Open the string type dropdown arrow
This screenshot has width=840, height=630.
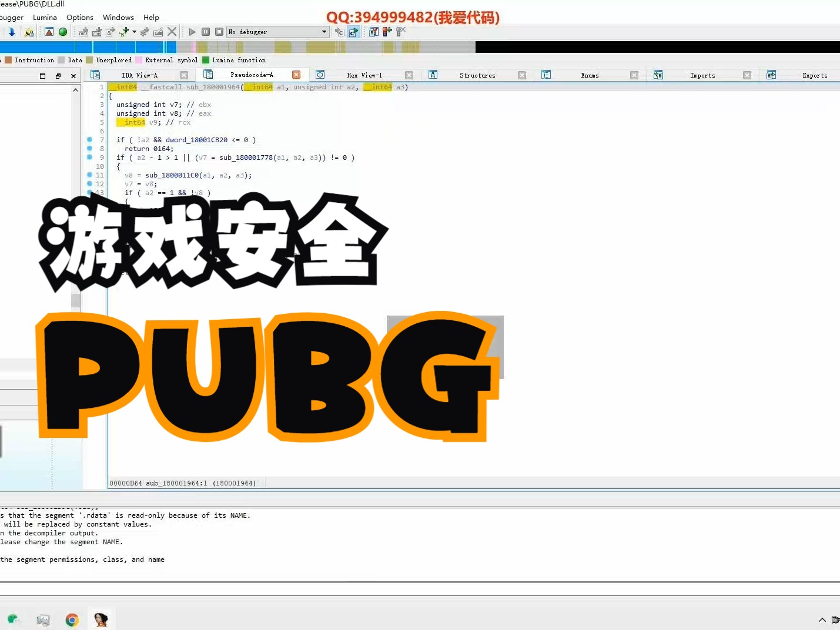pos(135,32)
